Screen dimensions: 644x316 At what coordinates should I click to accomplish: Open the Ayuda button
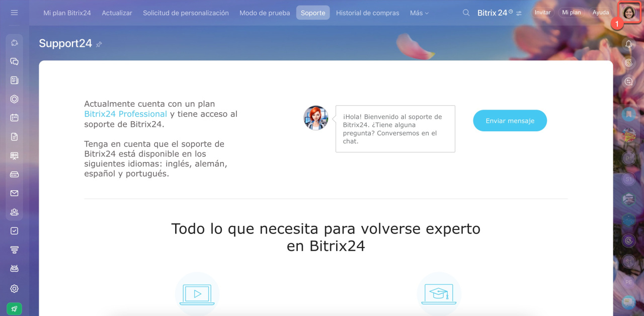click(x=601, y=13)
